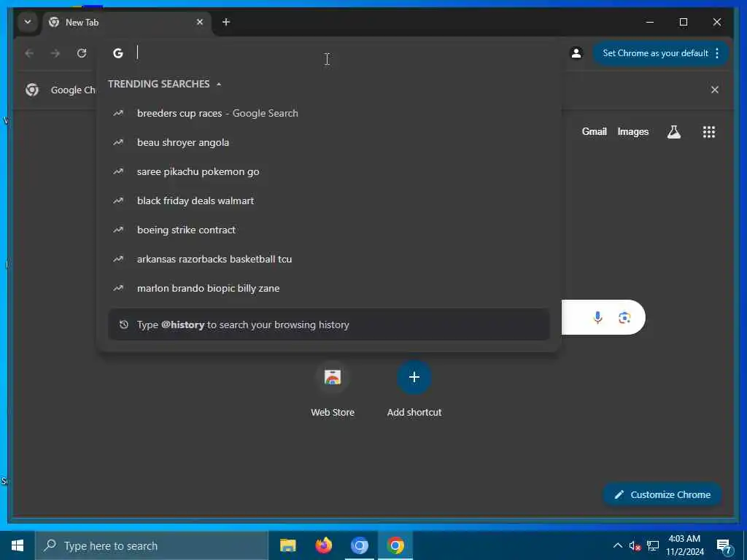Open the profile avatar menu
The width and height of the screenshot is (747, 560).
click(576, 53)
